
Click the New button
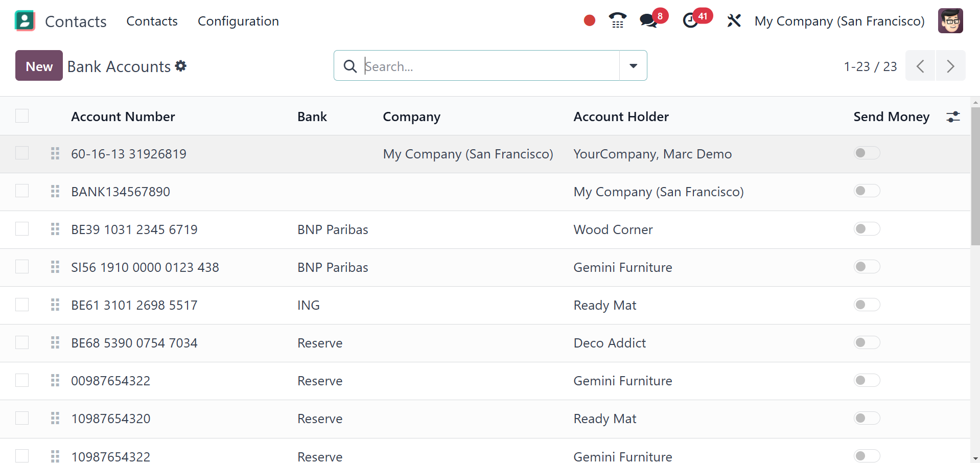tap(39, 66)
